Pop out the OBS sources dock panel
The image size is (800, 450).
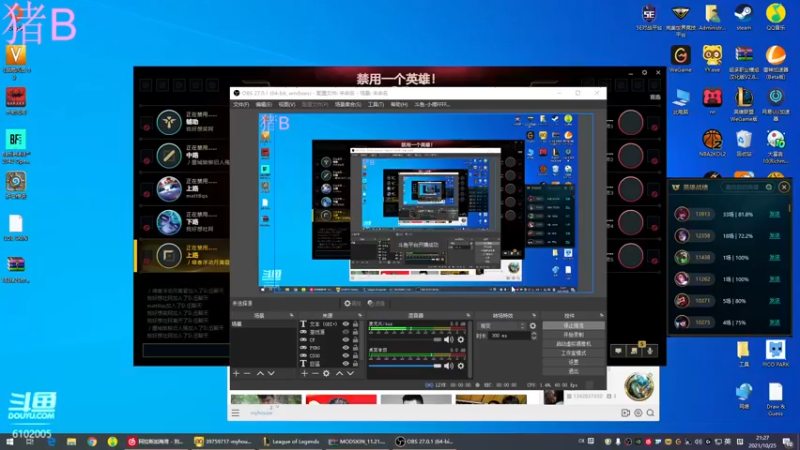(x=360, y=315)
